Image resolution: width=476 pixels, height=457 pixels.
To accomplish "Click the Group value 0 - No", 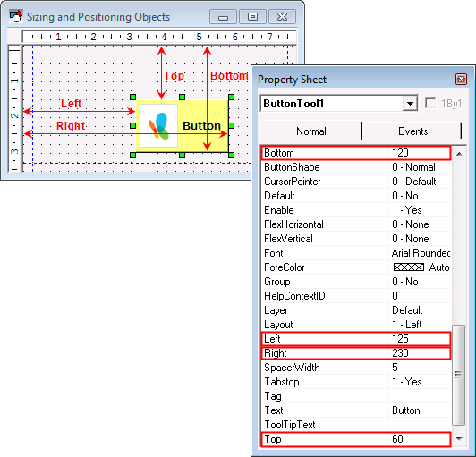I will [x=405, y=282].
